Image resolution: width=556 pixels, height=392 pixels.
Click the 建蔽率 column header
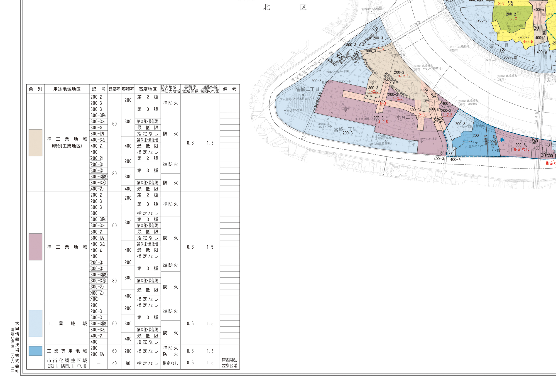114,89
